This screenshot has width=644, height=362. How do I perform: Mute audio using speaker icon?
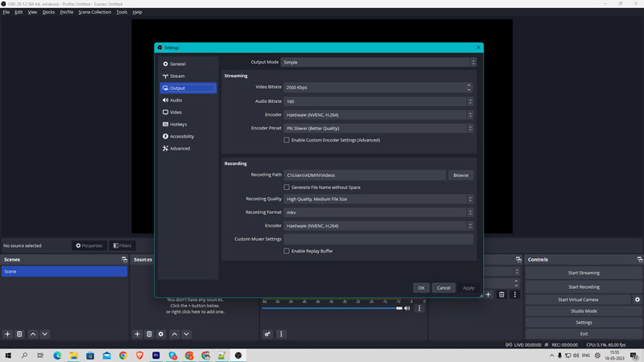click(407, 308)
